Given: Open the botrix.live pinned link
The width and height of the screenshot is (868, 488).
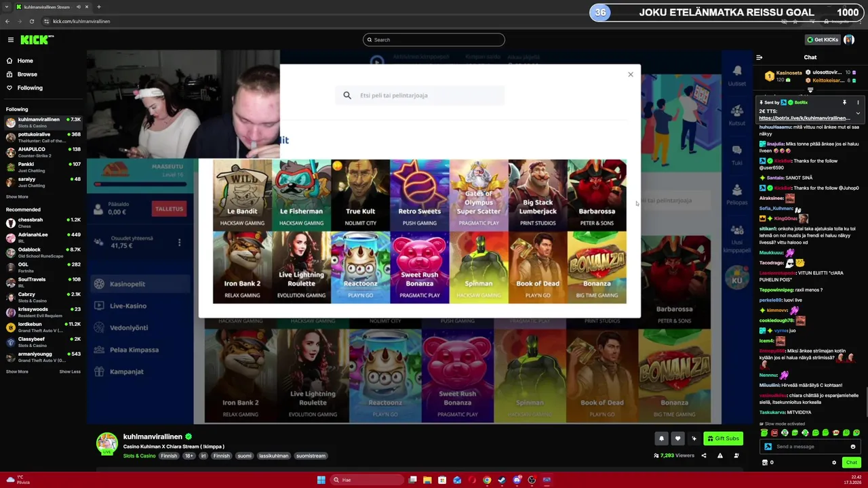Looking at the screenshot, I should point(804,118).
